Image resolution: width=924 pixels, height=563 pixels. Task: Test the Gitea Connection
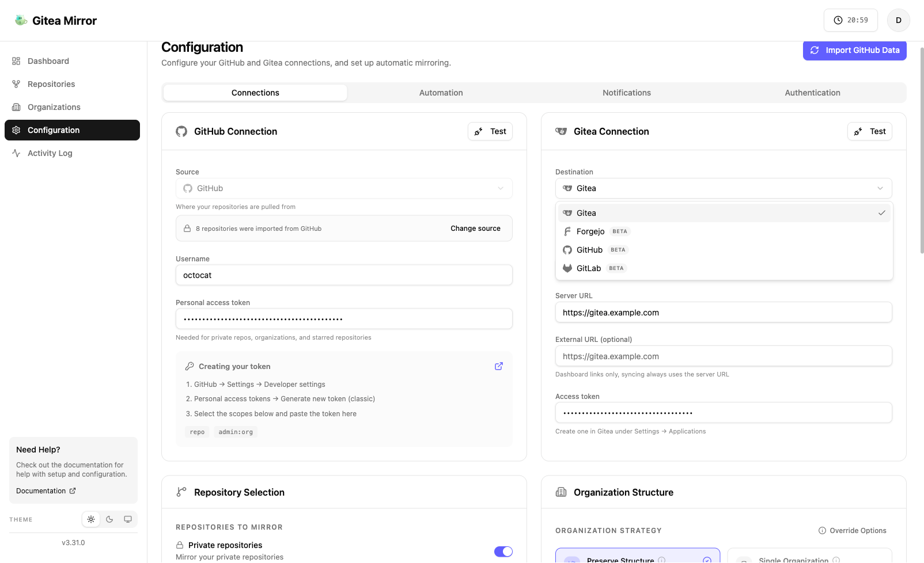tap(870, 131)
